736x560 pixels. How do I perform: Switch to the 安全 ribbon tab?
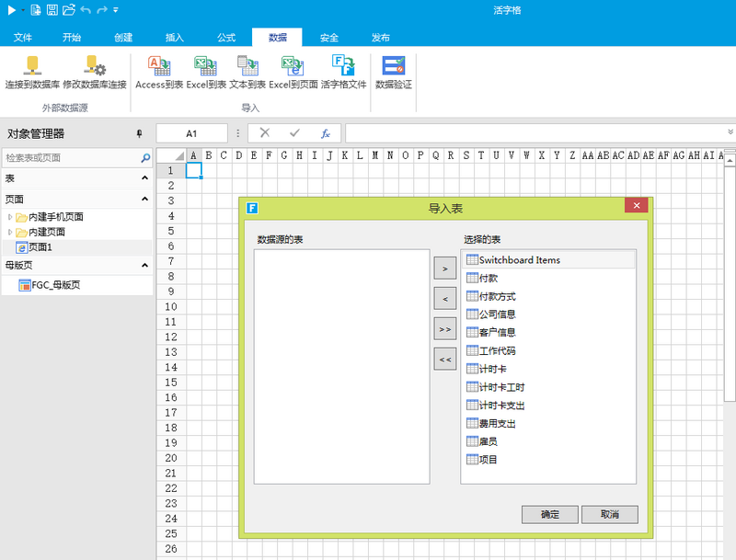point(328,38)
